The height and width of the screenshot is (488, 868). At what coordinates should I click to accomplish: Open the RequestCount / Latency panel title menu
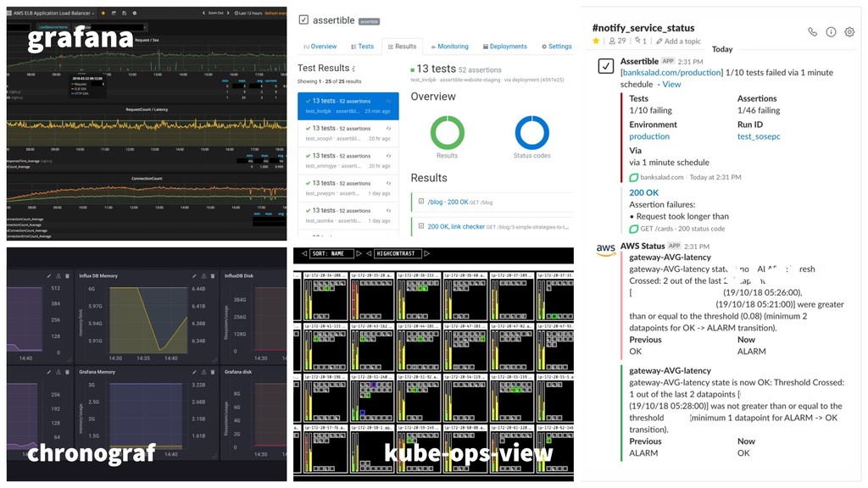coord(147,109)
